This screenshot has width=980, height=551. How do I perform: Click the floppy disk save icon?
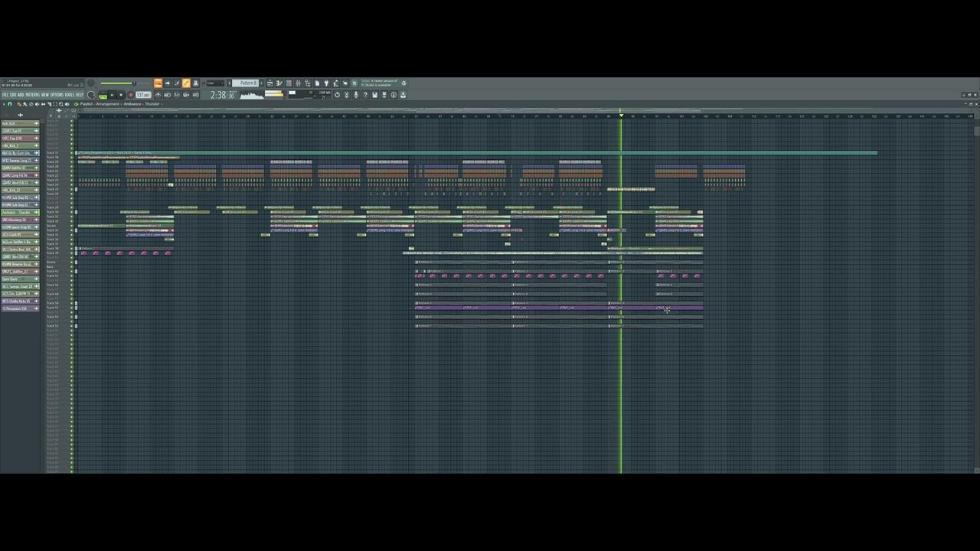374,95
